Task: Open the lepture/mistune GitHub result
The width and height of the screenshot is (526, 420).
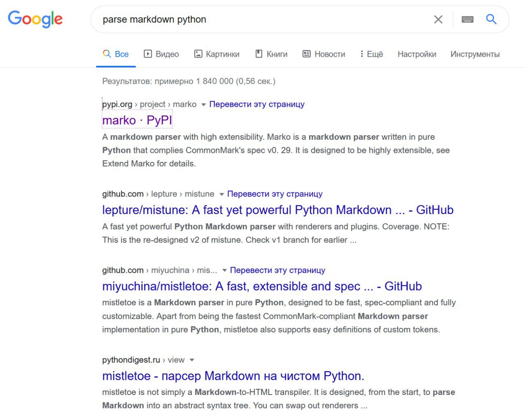Action: coord(278,210)
